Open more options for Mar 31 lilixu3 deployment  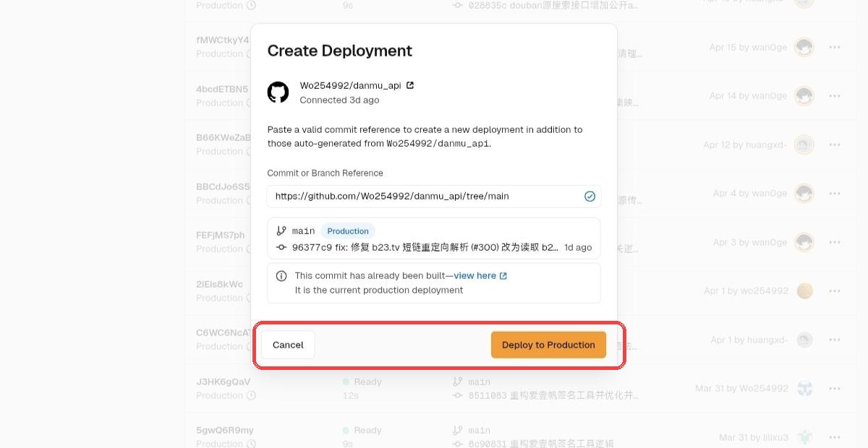[x=835, y=437]
